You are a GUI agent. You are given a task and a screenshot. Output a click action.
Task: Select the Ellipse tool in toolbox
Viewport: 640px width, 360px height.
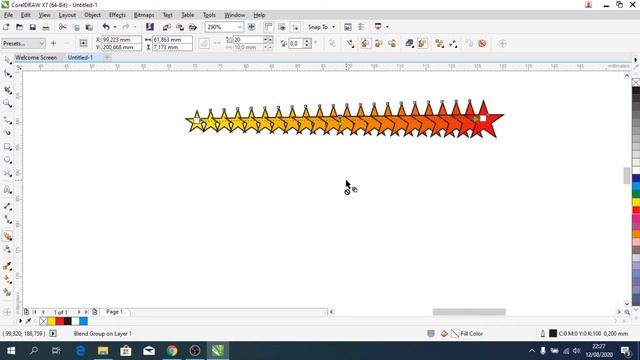tap(7, 160)
